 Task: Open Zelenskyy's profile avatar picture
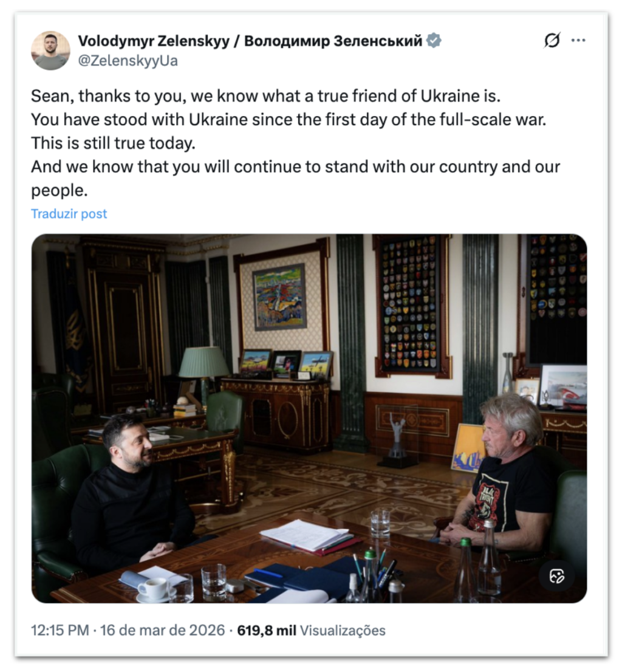click(50, 50)
